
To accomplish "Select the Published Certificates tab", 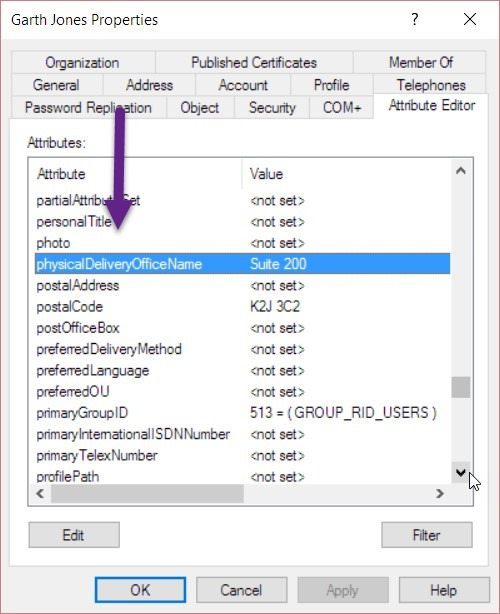I will pos(254,63).
